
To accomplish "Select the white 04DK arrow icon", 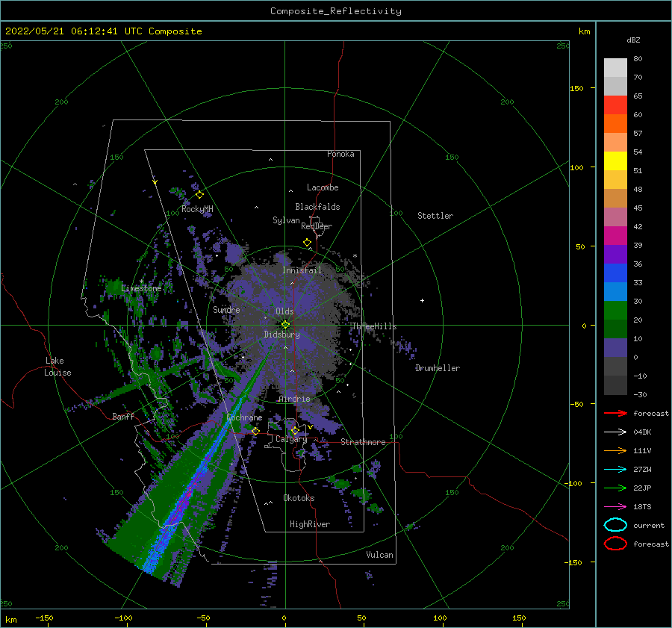I will pos(615,432).
